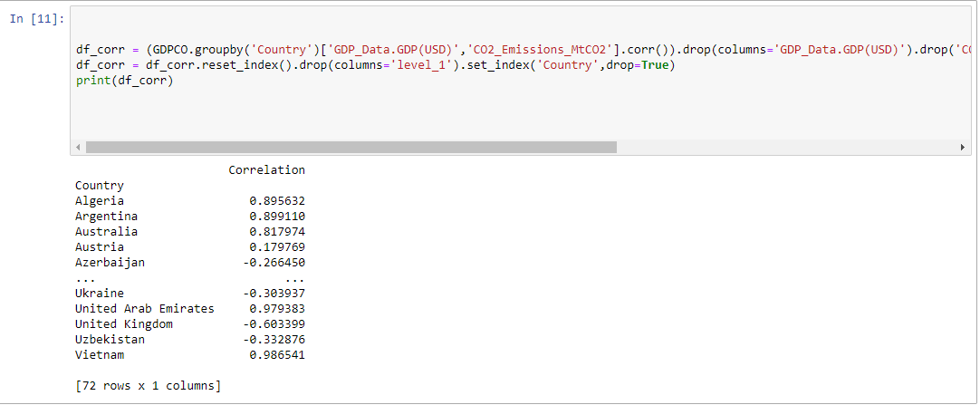Click the value -0.303937

[x=274, y=294]
